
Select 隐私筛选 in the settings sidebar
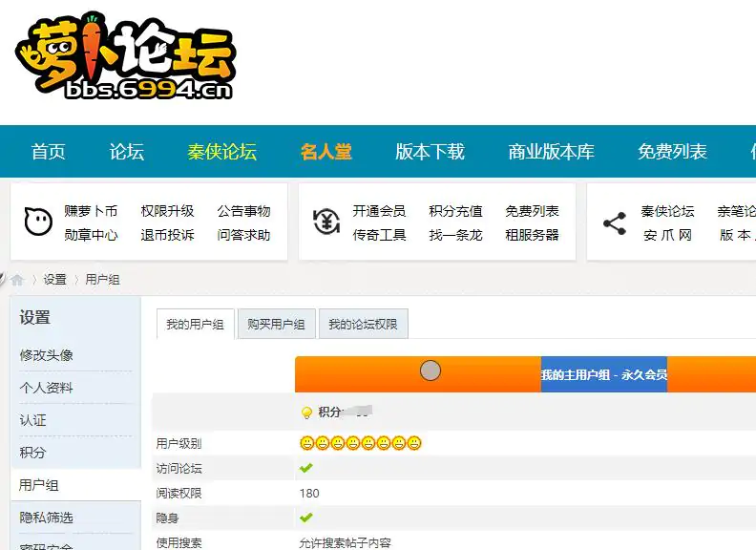pos(46,518)
